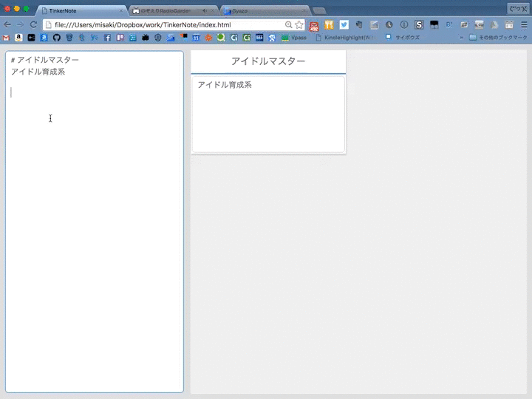Click the browser forward arrow

(21, 24)
